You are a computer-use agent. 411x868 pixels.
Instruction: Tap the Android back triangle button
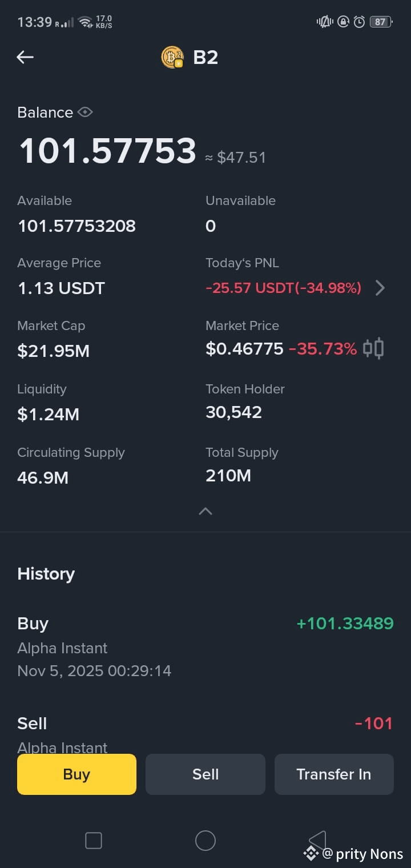pyautogui.click(x=317, y=841)
